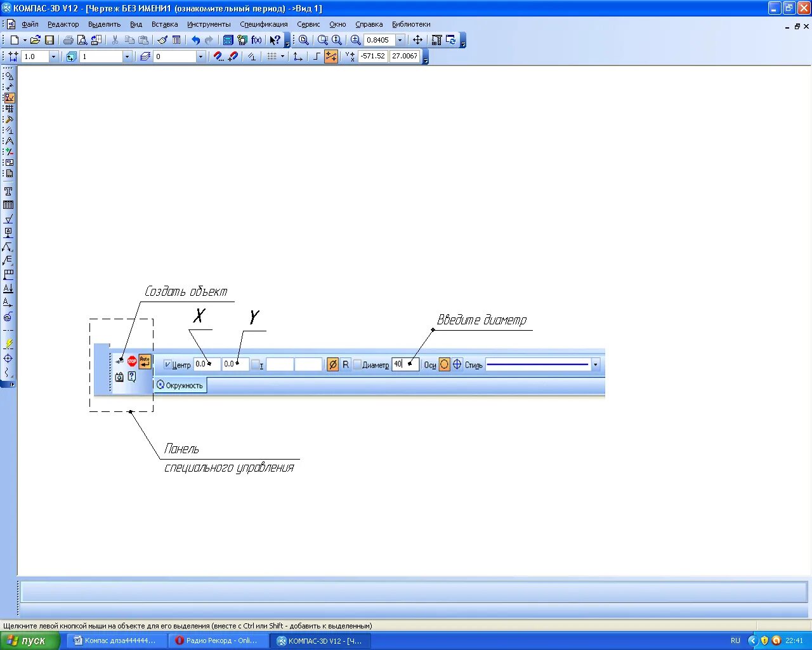Open the Редактор menu

point(63,24)
